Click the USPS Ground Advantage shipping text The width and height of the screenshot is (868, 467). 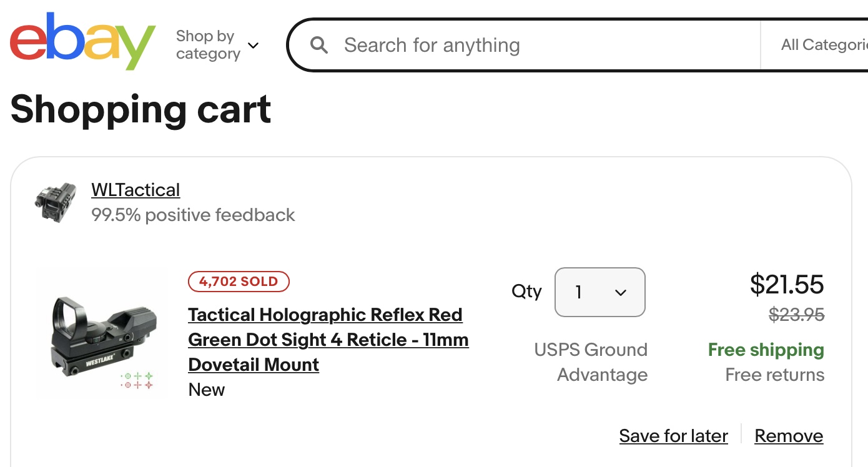591,362
